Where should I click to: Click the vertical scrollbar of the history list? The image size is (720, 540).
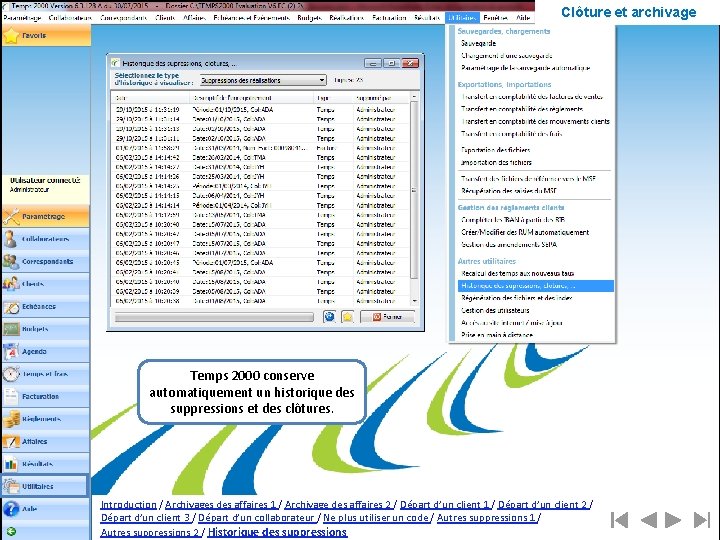coord(414,190)
